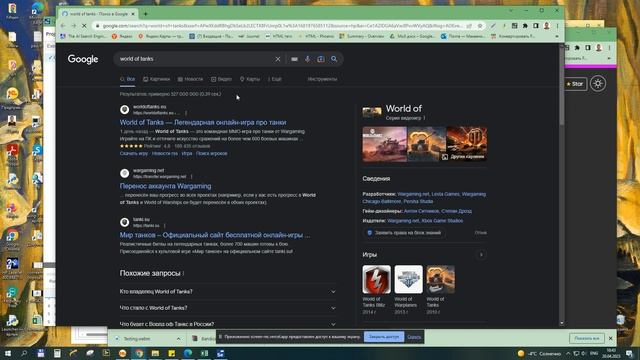The height and width of the screenshot is (360, 640).
Task: Select the Все results tab
Action: click(x=127, y=79)
